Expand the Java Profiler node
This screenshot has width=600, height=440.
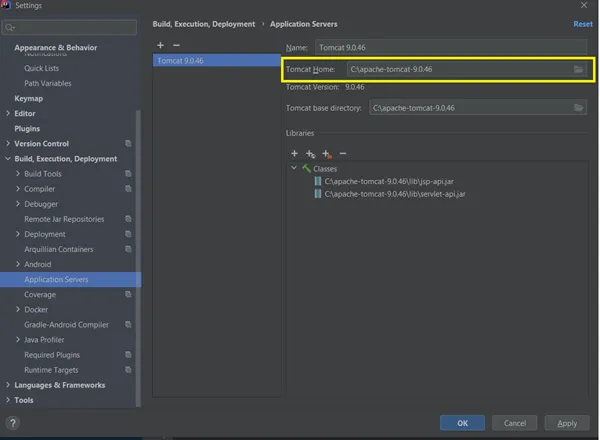point(18,339)
